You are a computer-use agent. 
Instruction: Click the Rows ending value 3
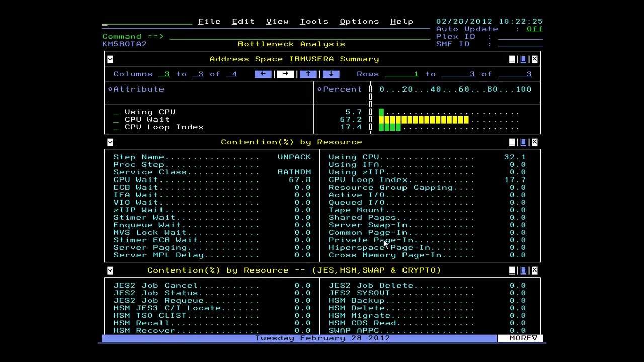click(x=458, y=74)
